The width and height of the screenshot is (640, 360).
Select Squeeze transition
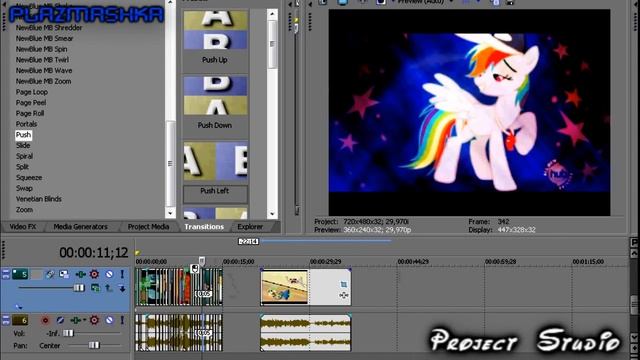[x=29, y=178]
